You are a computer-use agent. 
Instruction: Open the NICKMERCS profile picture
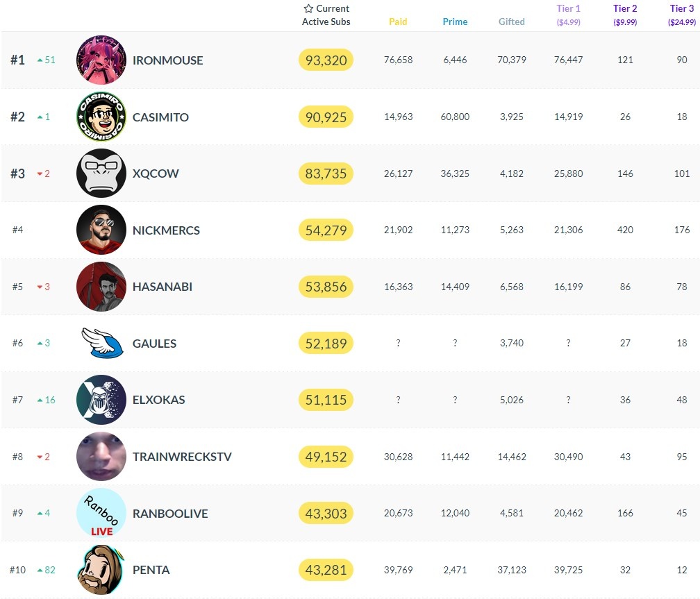coord(101,230)
